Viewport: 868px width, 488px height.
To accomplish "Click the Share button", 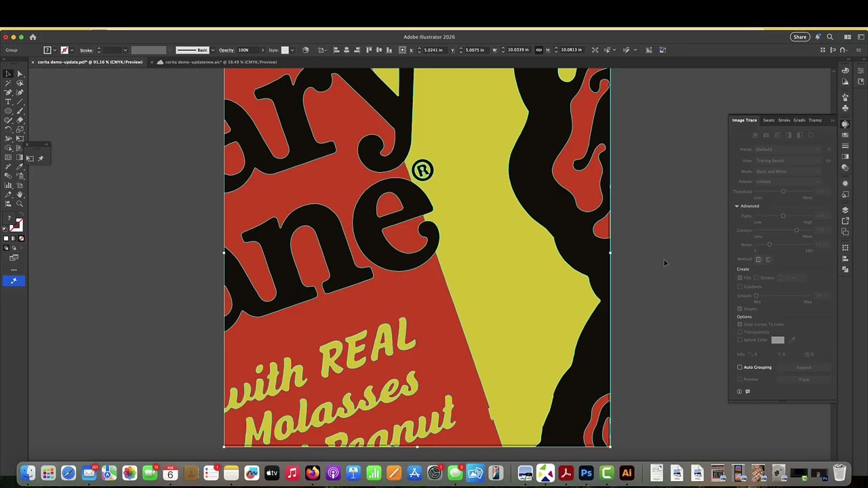I will [800, 37].
